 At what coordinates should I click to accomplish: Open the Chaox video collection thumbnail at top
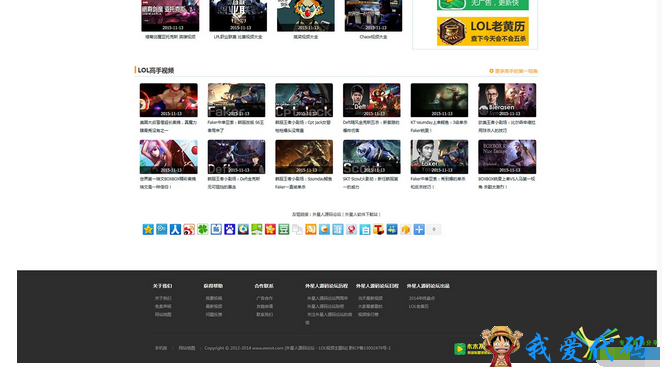point(374,16)
